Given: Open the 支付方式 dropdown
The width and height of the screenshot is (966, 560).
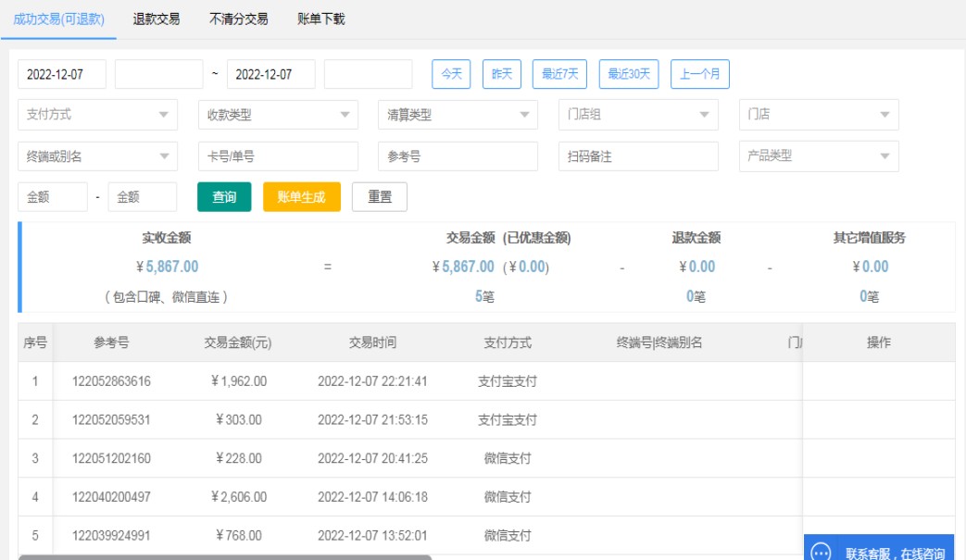Looking at the screenshot, I should (x=97, y=115).
